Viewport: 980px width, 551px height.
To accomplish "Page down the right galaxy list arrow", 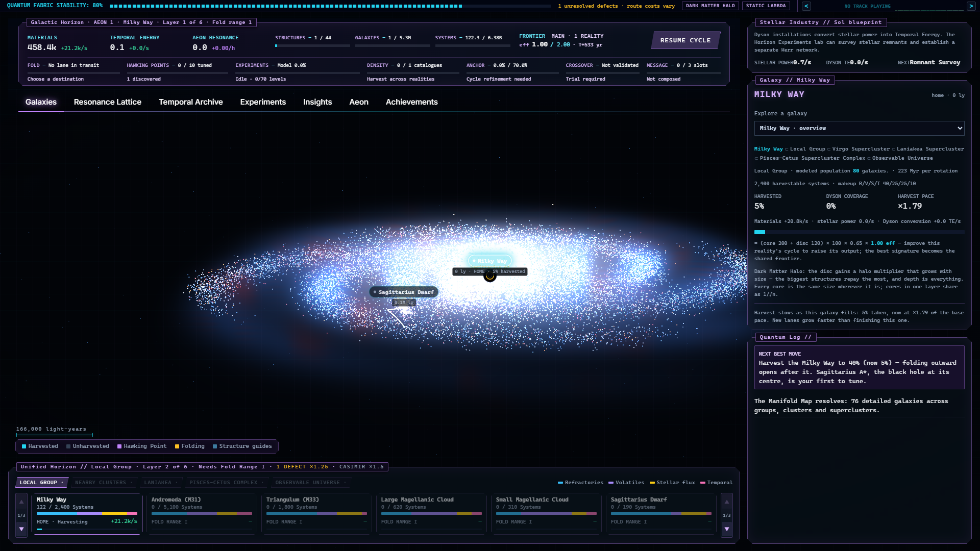I will pos(727,529).
